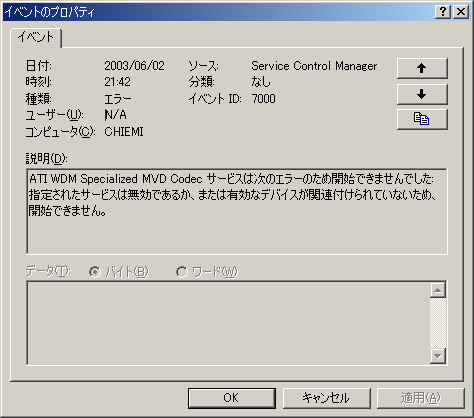Click the event ID value 7000

click(263, 99)
